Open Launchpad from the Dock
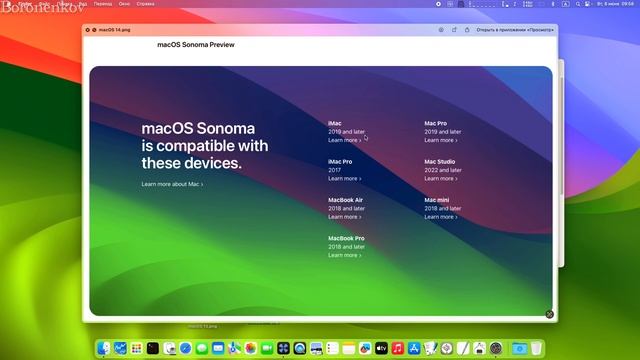The image size is (640, 360). 136,348
